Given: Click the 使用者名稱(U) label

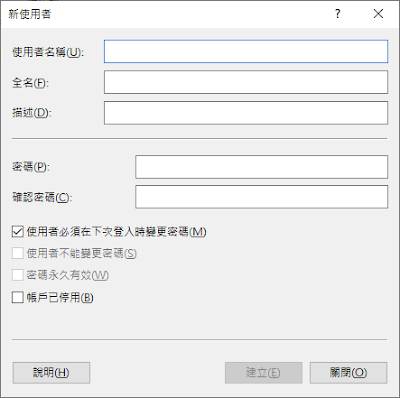Looking at the screenshot, I should (x=48, y=52).
